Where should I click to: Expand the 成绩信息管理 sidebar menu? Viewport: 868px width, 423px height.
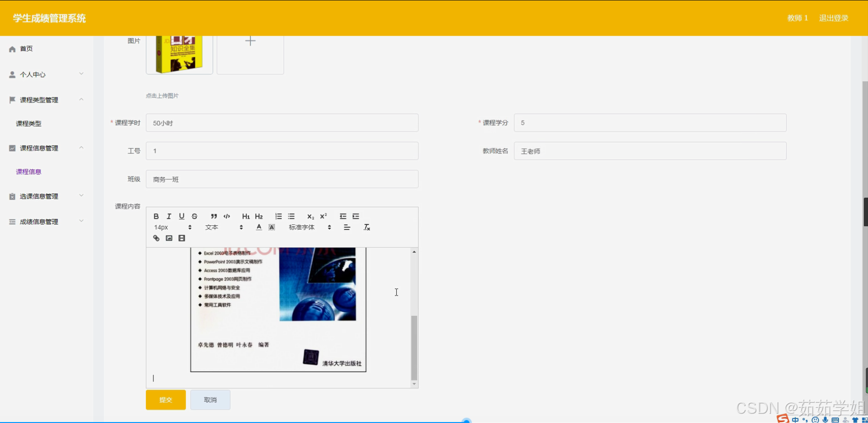pos(46,222)
